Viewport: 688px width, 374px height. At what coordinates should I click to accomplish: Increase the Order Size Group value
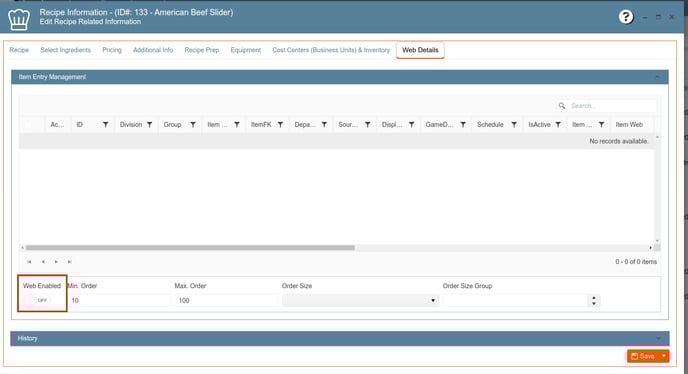pos(594,298)
